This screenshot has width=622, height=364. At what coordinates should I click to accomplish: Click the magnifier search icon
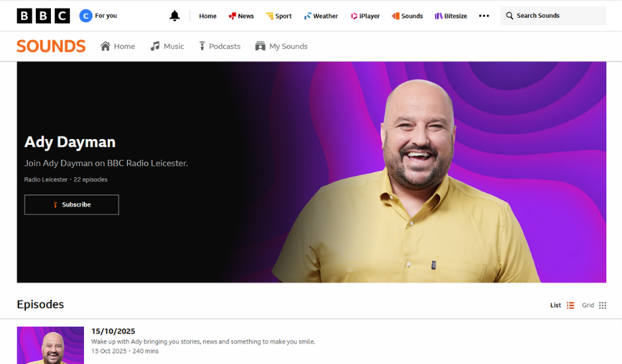pyautogui.click(x=510, y=16)
